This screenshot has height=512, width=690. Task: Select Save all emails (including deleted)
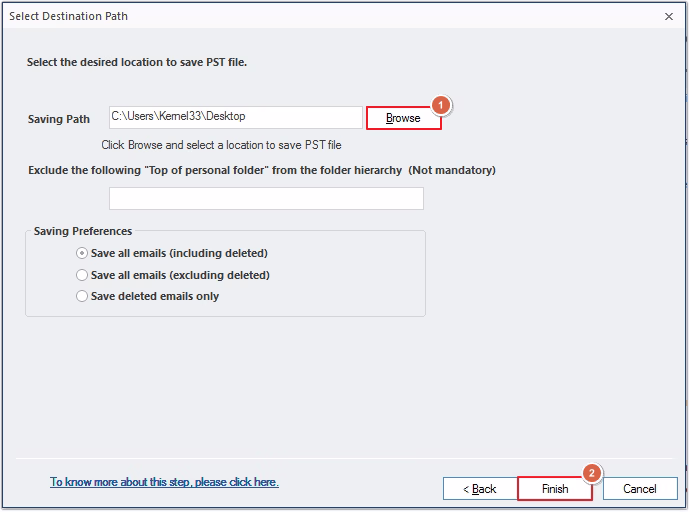172,253
